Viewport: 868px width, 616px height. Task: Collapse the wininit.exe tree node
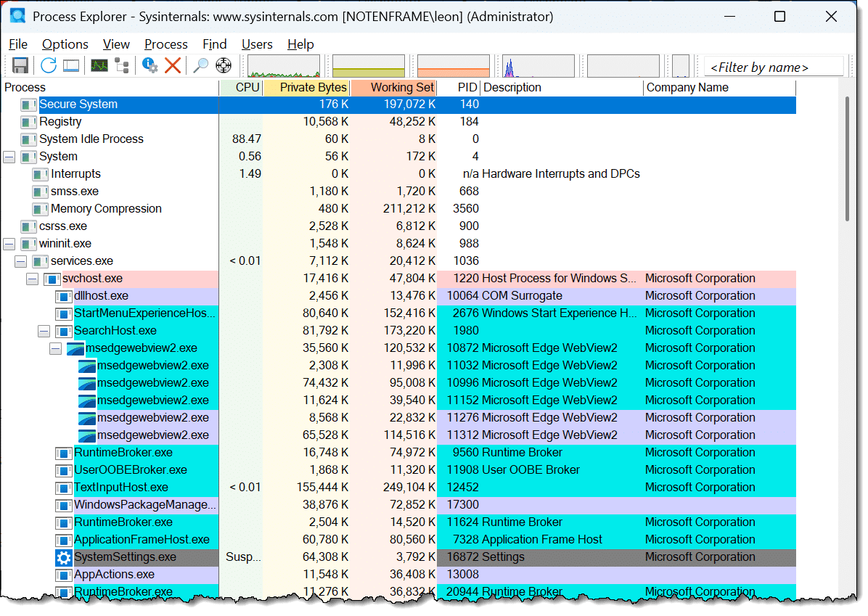(9, 244)
